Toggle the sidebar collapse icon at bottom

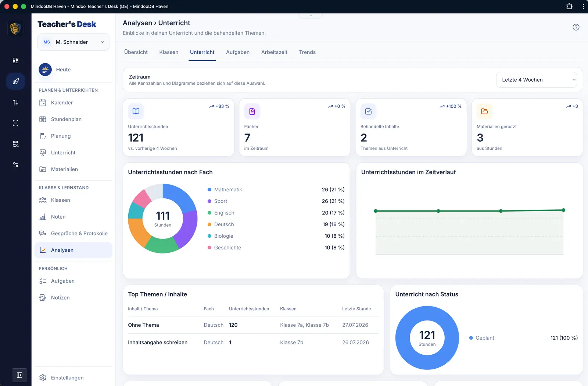pyautogui.click(x=19, y=375)
